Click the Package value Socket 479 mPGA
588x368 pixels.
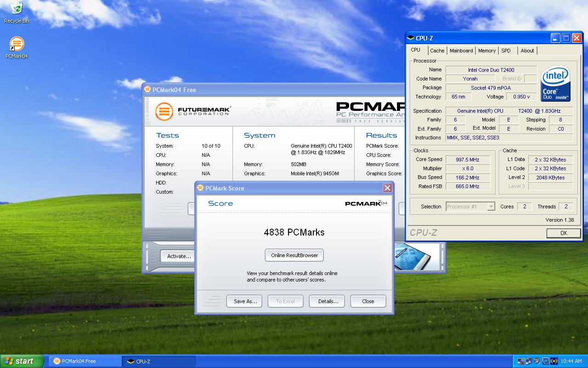(x=491, y=88)
